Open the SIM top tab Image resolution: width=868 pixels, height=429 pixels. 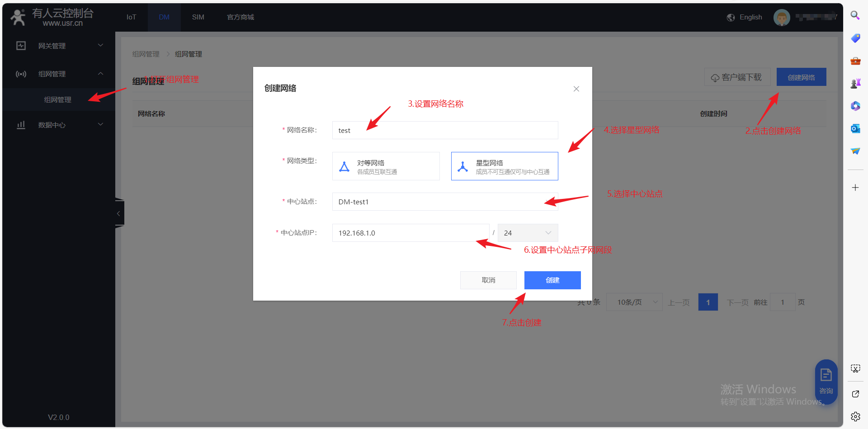point(198,17)
